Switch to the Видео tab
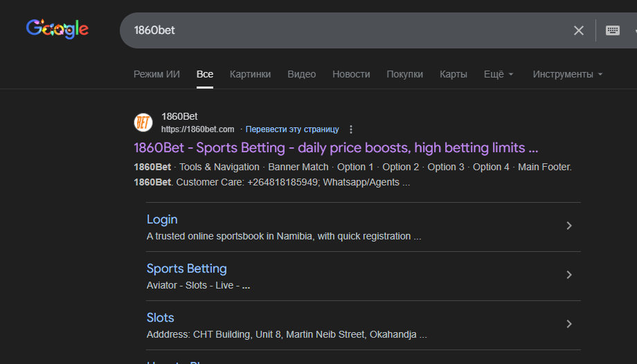Viewport: 637px width, 364px height. (x=302, y=74)
